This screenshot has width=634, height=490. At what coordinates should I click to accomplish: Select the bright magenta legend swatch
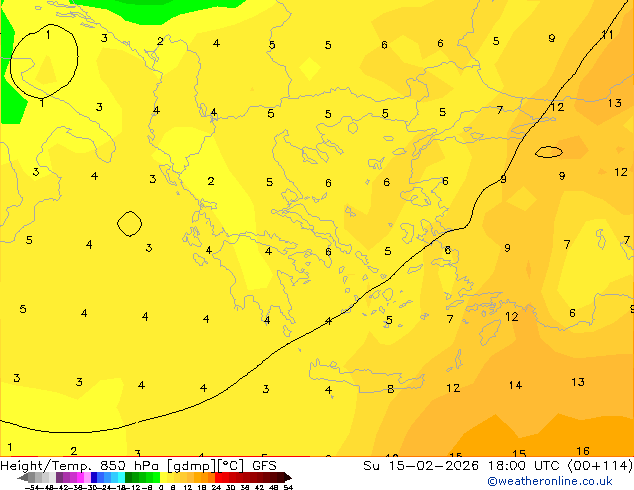(x=80, y=477)
